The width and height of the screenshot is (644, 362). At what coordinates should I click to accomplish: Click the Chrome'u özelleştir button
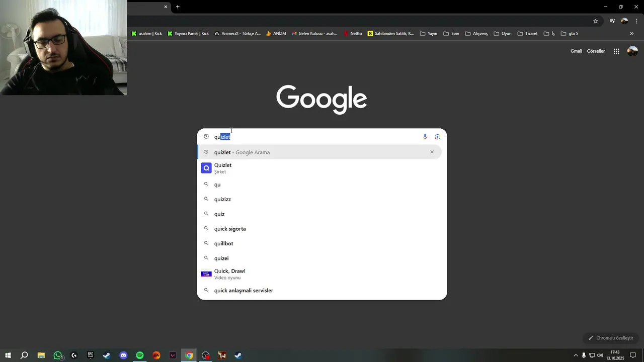[611, 338]
